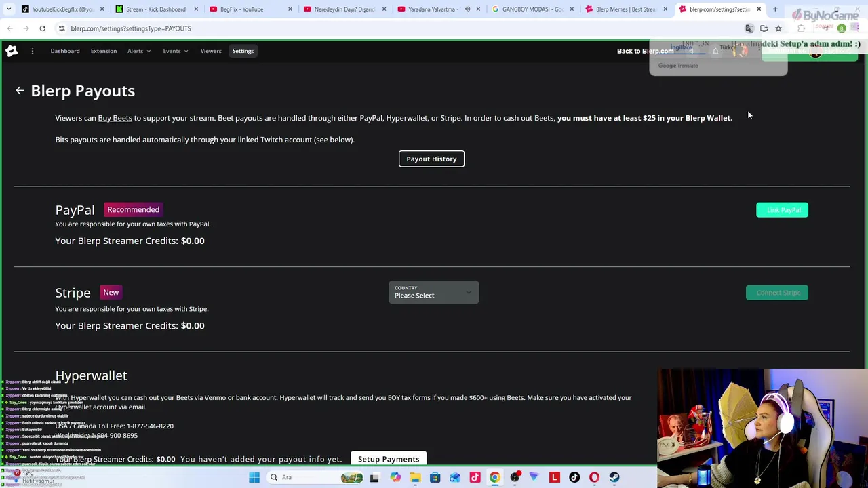The width and height of the screenshot is (868, 488).
Task: Click Back to Blerp.com link
Action: point(645,51)
